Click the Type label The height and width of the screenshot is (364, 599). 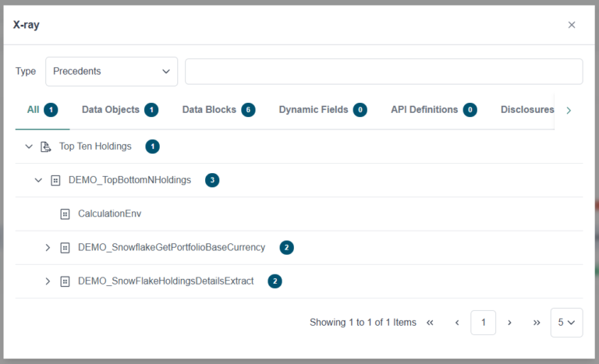[x=26, y=72]
